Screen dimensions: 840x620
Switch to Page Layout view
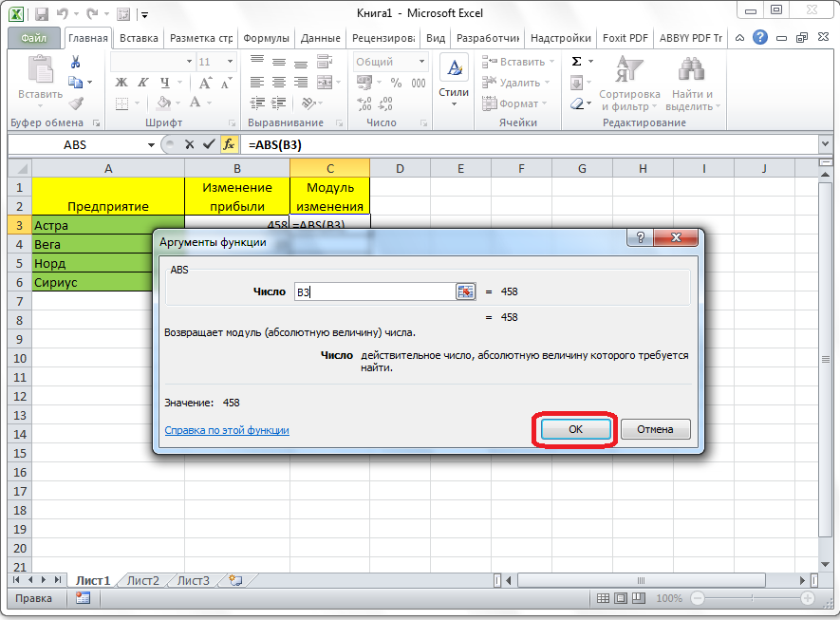(622, 598)
